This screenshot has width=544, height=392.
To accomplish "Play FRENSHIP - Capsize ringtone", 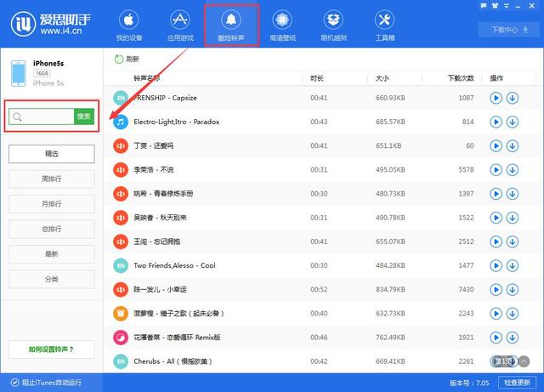I will (496, 98).
